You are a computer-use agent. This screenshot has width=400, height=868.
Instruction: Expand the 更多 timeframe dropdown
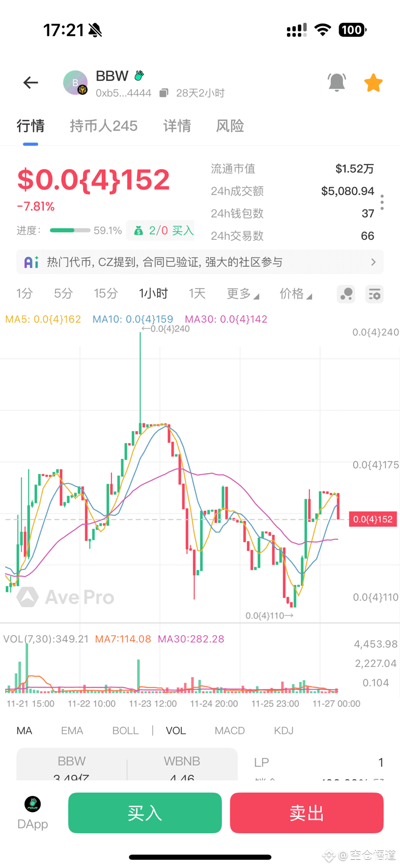tap(243, 294)
